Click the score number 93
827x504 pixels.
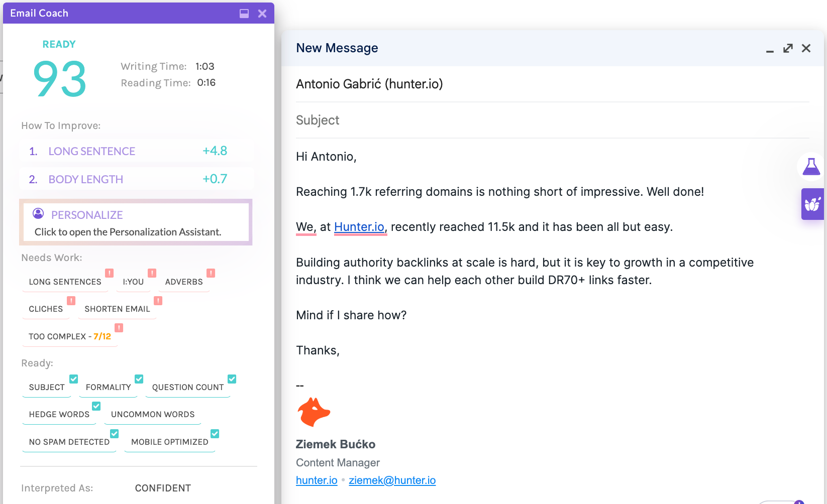(x=60, y=79)
